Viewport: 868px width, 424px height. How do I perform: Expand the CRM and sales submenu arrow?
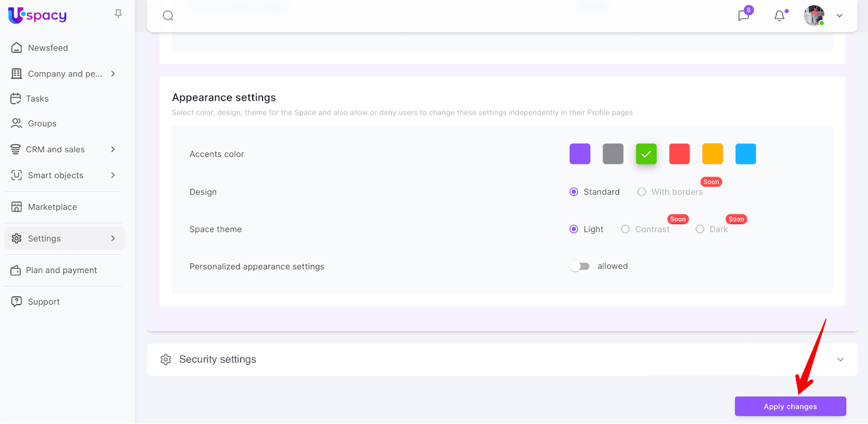[x=113, y=149]
